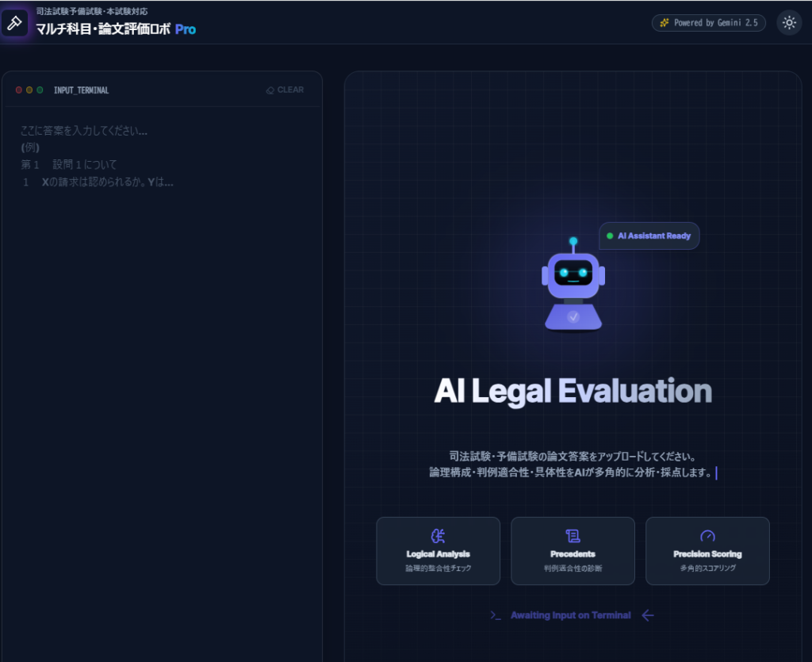Click the green dot in the terminal header
812x662 pixels.
(x=40, y=90)
